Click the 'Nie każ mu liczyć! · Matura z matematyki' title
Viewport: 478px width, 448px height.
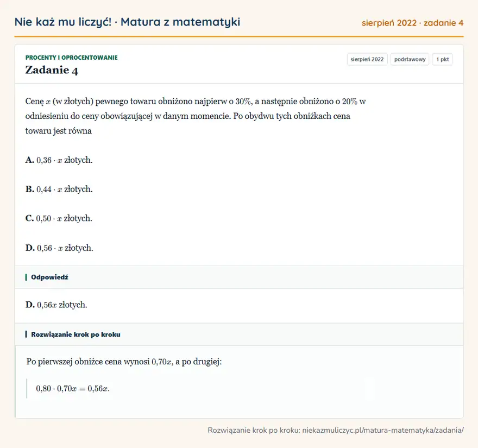click(x=127, y=22)
